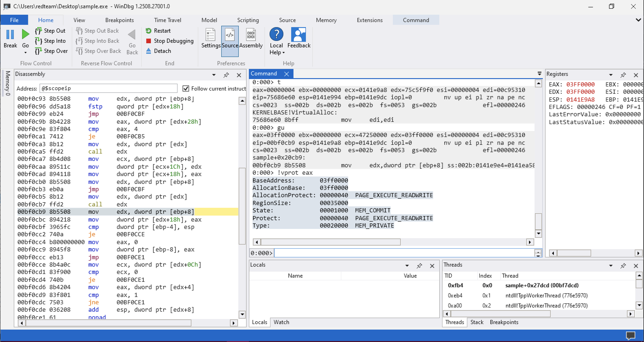This screenshot has width=644, height=342.
Task: Open the Memory ribbon tab
Action: tap(326, 20)
